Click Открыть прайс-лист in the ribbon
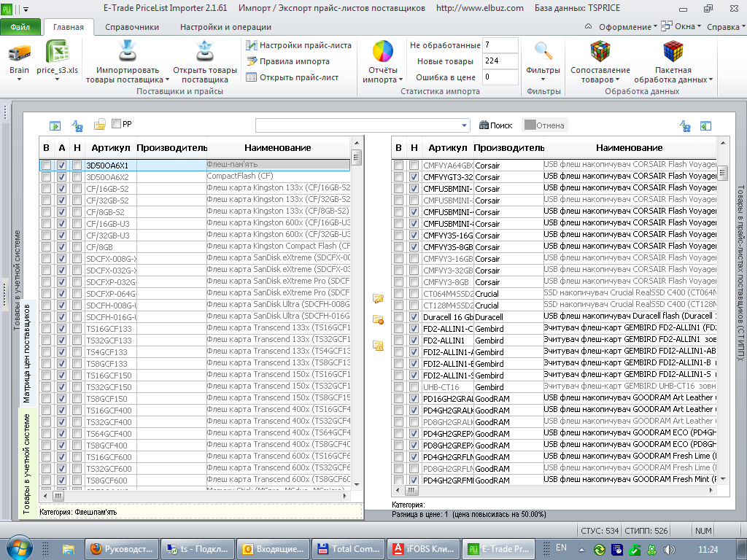 point(293,77)
